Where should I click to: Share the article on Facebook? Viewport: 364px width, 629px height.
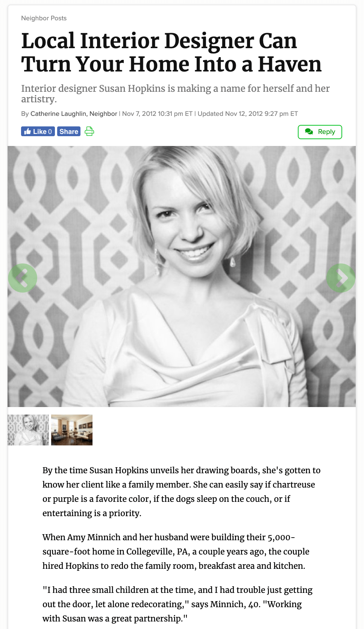(69, 131)
